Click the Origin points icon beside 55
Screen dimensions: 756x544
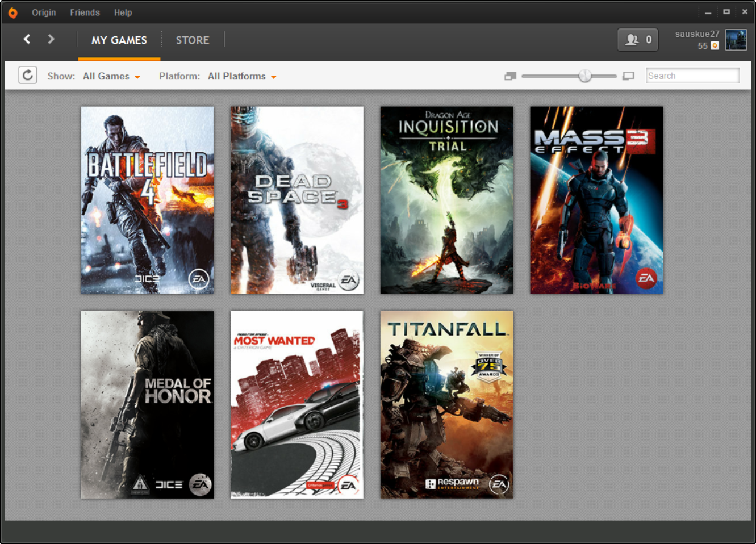pos(715,46)
